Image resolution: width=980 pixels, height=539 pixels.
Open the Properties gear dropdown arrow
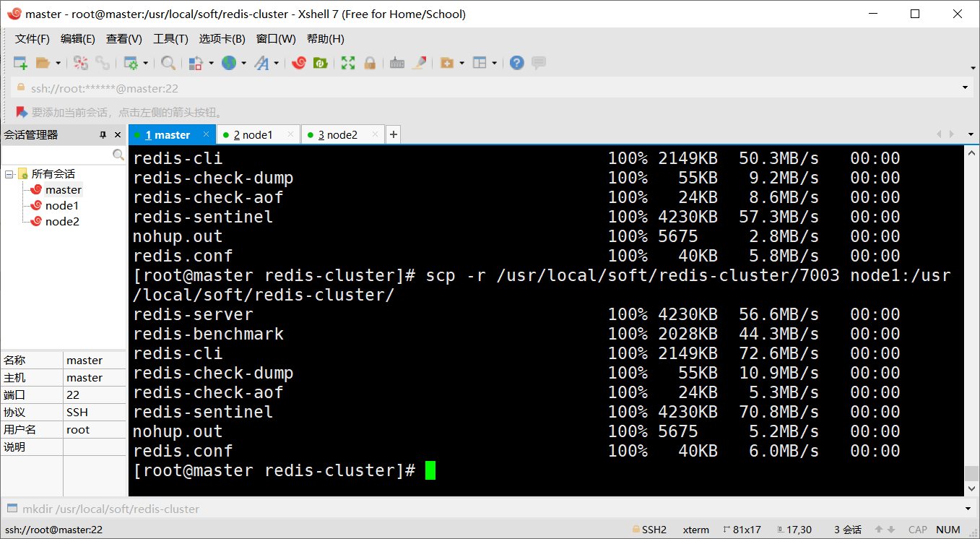pyautogui.click(x=145, y=64)
